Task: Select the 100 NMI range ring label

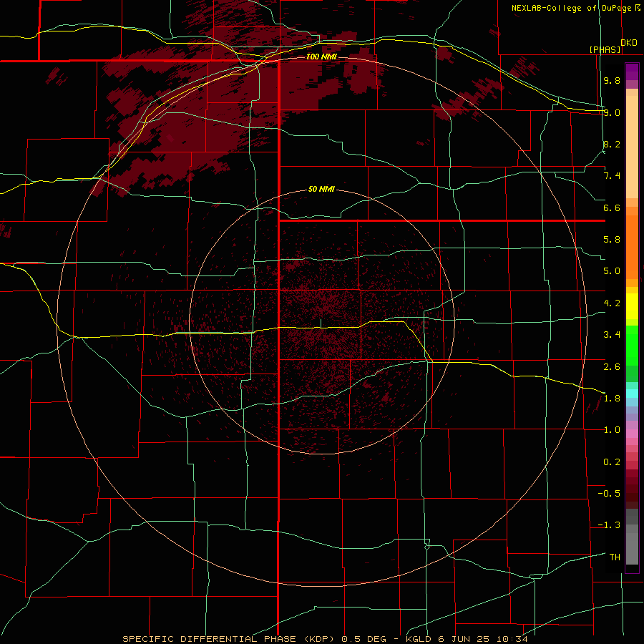Action: click(321, 57)
